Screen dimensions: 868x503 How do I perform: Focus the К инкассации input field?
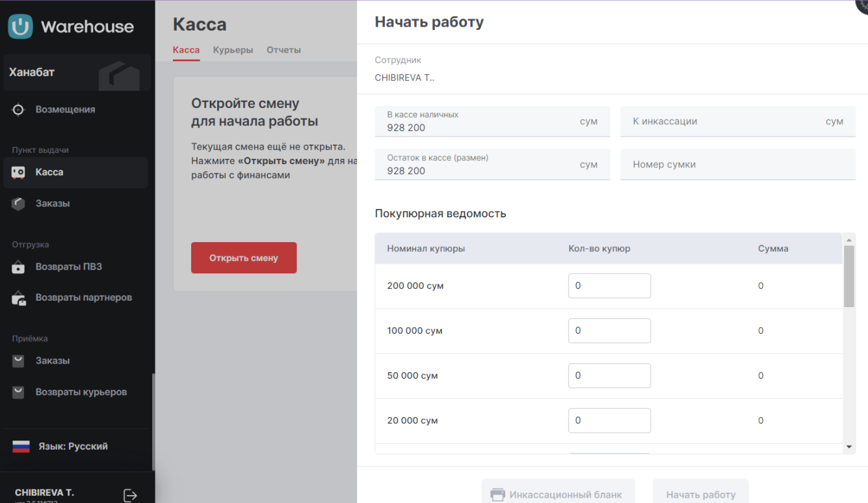pyautogui.click(x=722, y=122)
